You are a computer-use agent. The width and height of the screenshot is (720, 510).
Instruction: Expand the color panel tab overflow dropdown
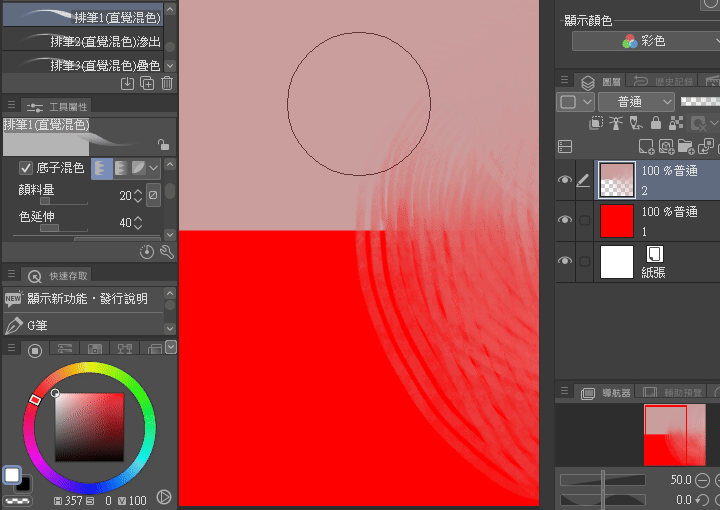click(x=171, y=347)
